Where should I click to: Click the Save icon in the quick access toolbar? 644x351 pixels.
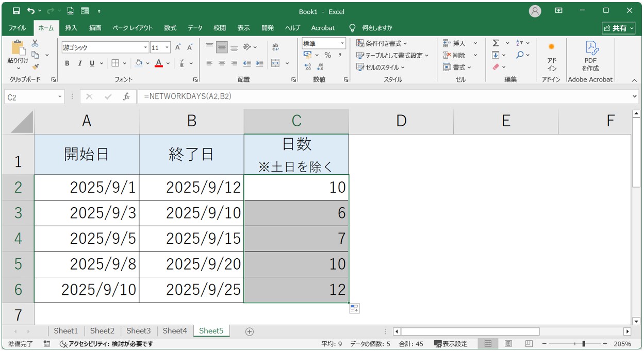[x=16, y=11]
